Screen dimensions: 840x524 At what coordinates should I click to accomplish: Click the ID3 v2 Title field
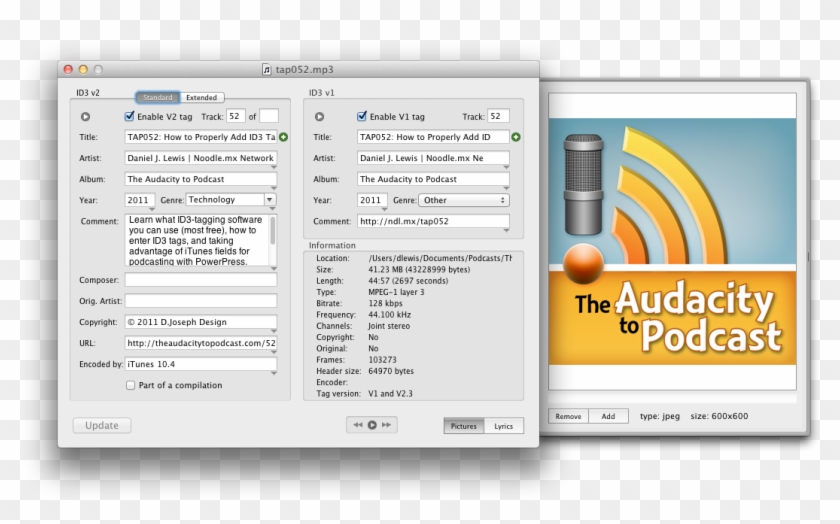pos(201,137)
